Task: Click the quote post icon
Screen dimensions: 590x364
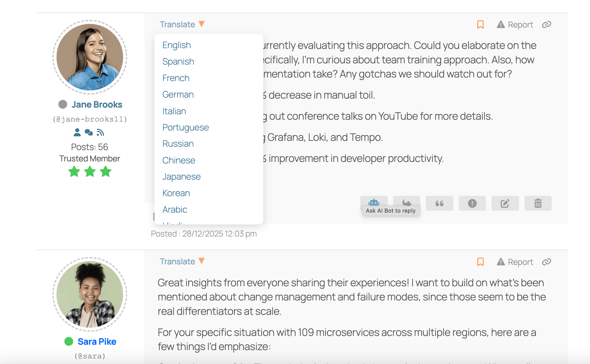Action: (439, 203)
